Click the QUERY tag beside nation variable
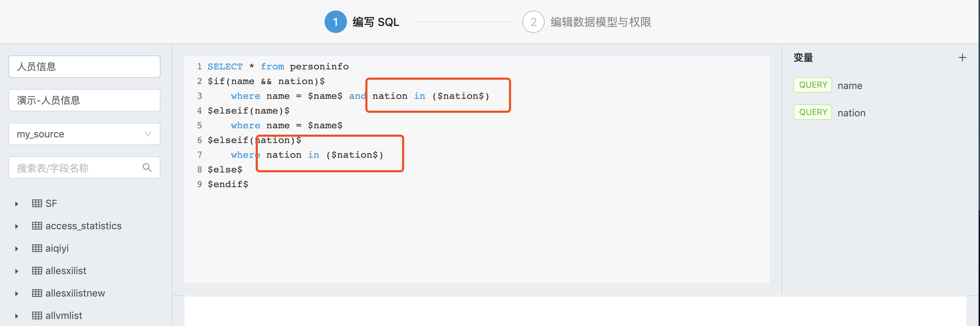The height and width of the screenshot is (326, 980). click(x=812, y=112)
